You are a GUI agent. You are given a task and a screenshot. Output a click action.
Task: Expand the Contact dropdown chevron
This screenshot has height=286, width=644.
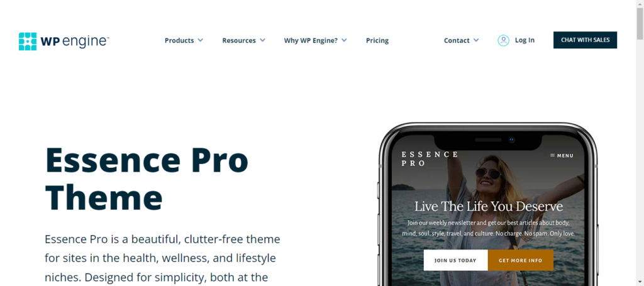coord(476,40)
